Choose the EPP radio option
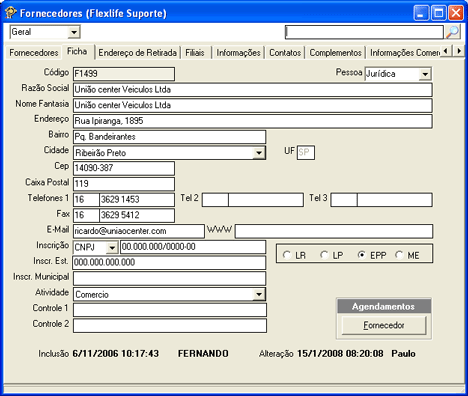Viewport: 468px width, 396px height. click(362, 255)
